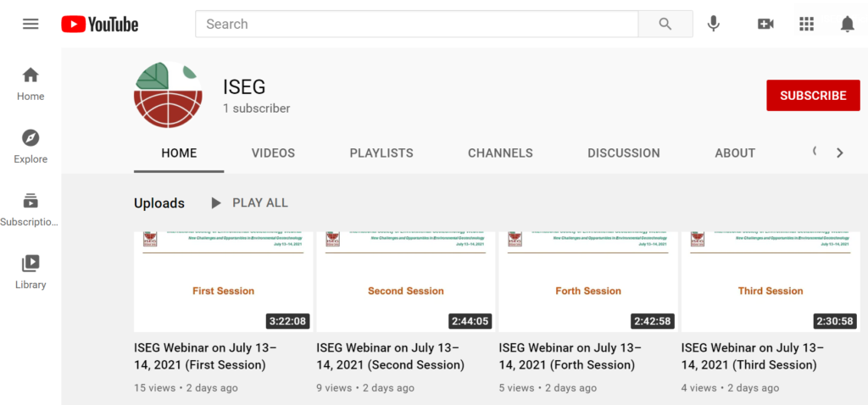Open title 'ISEG Webinar... (Second Session)'
The height and width of the screenshot is (405, 868).
click(390, 357)
